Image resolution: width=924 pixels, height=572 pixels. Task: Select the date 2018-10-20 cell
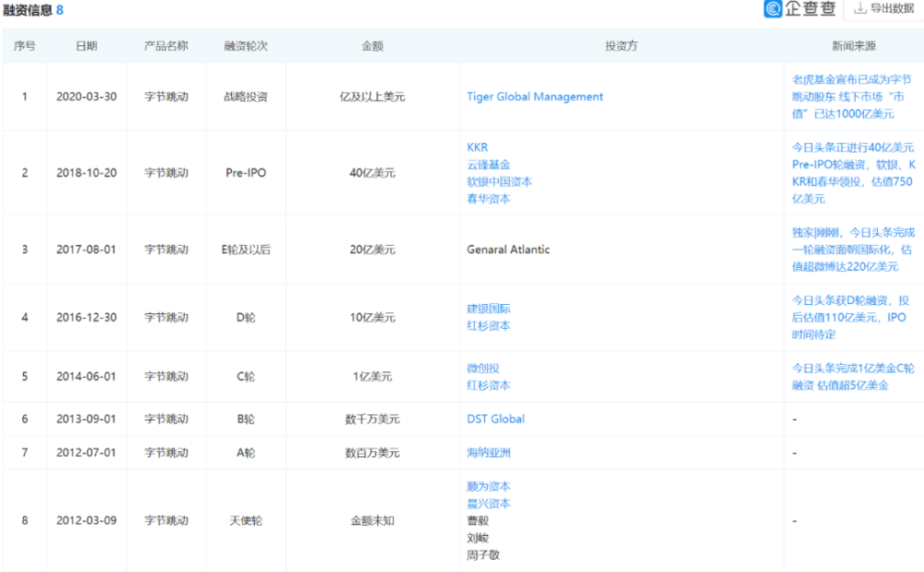tap(87, 173)
